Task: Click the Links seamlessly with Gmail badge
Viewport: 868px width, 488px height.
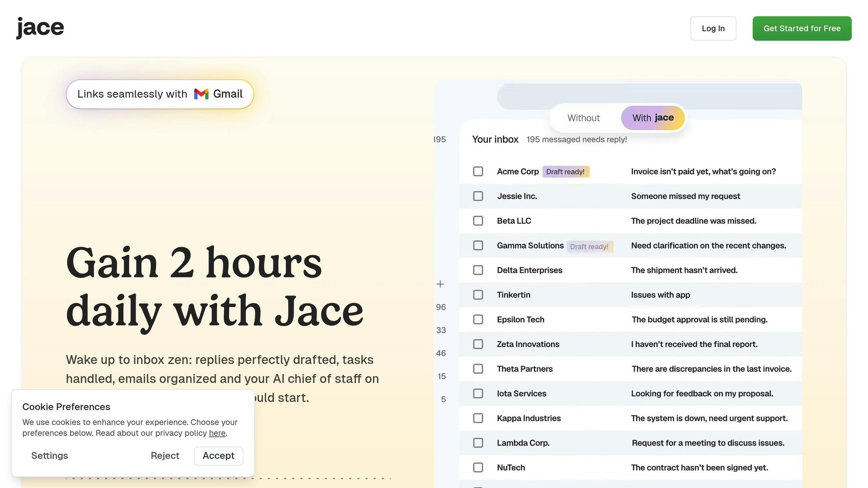Action: click(x=160, y=94)
